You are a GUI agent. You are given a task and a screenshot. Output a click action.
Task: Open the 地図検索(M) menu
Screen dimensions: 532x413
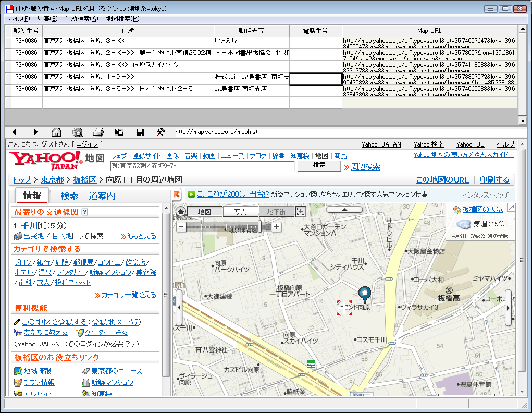(122, 19)
